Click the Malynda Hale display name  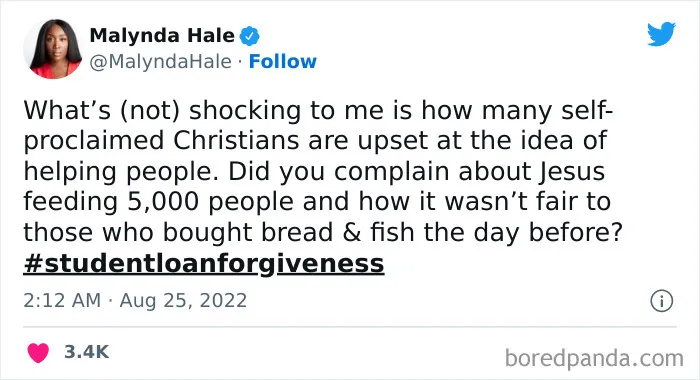click(162, 35)
